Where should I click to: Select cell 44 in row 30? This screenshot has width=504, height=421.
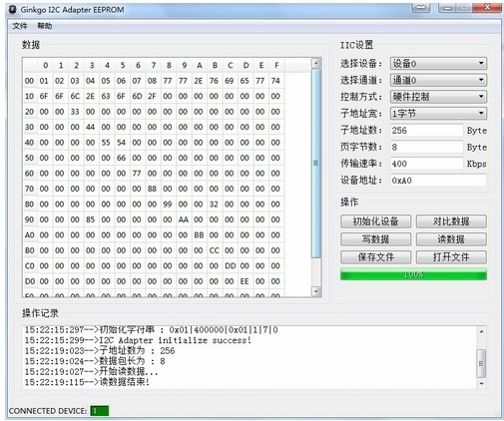coord(91,127)
